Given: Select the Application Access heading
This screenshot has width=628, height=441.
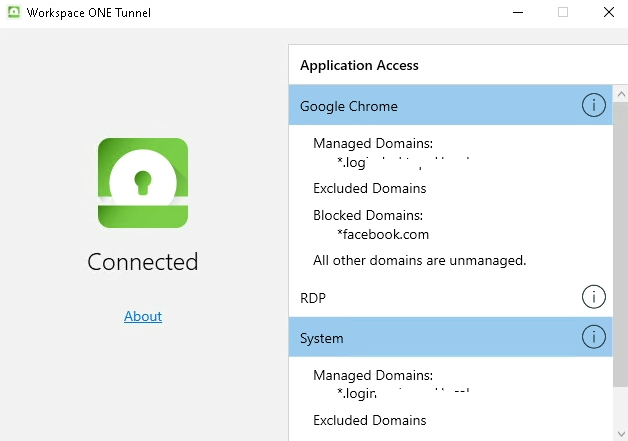Looking at the screenshot, I should tap(359, 65).
